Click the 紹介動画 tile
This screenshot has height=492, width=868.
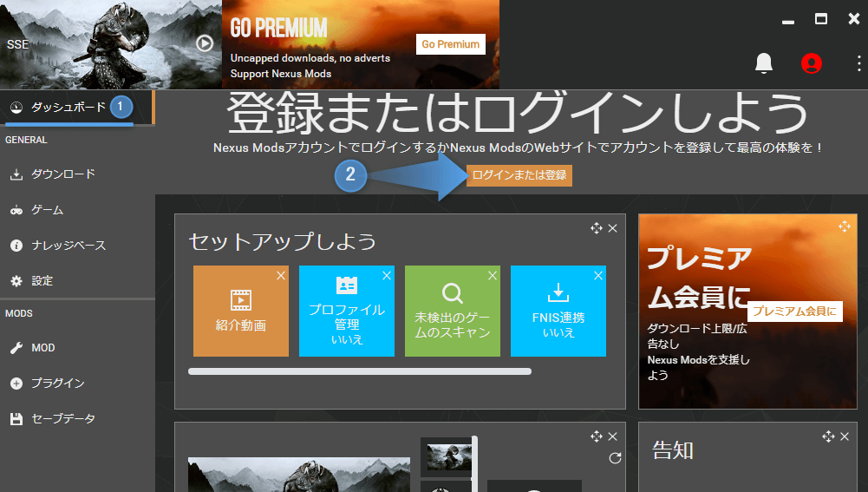tap(241, 311)
